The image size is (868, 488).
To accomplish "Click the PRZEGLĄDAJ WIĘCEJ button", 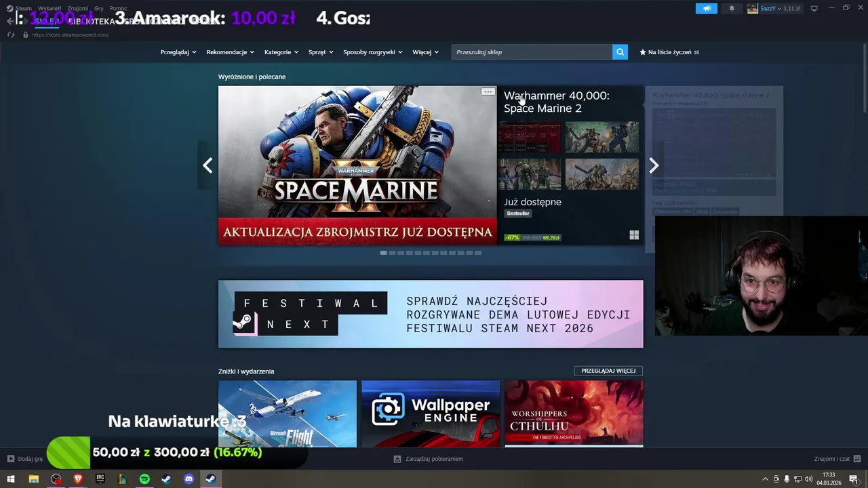I will tap(608, 371).
